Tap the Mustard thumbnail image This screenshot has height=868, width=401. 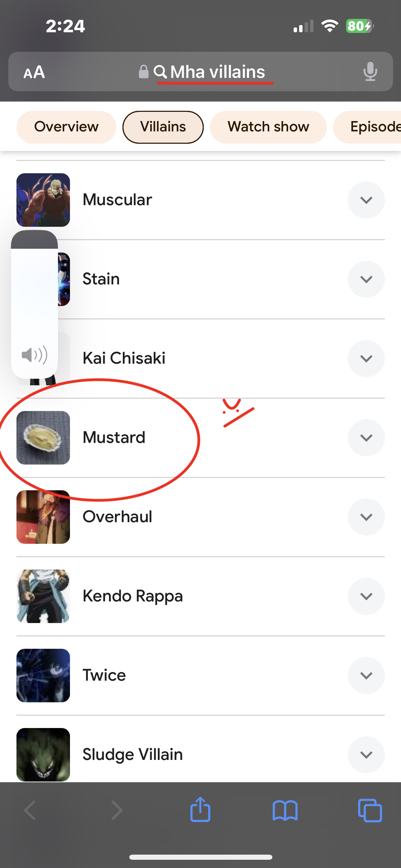click(43, 438)
